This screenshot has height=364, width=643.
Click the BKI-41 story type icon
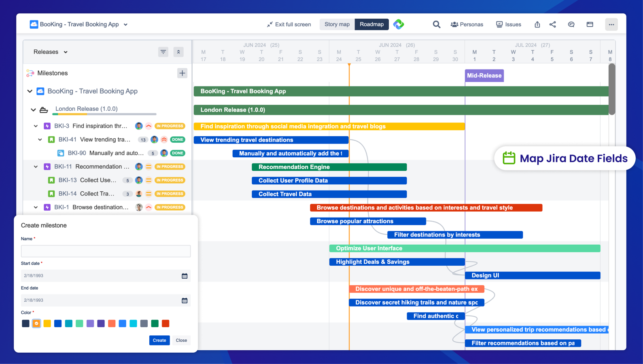coord(51,140)
